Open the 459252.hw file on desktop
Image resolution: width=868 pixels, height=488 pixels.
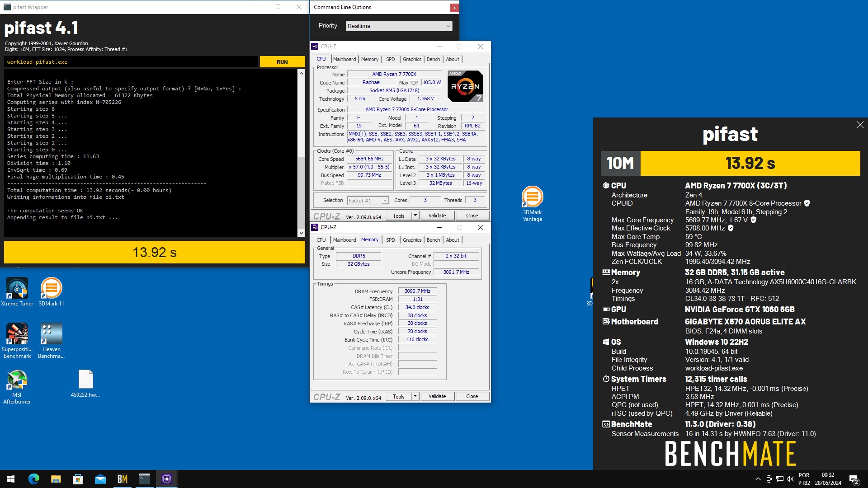click(x=85, y=384)
